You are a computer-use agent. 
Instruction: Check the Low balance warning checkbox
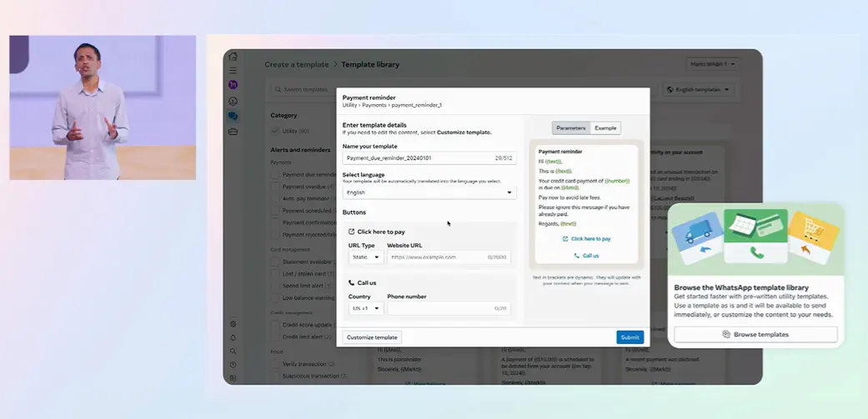275,298
